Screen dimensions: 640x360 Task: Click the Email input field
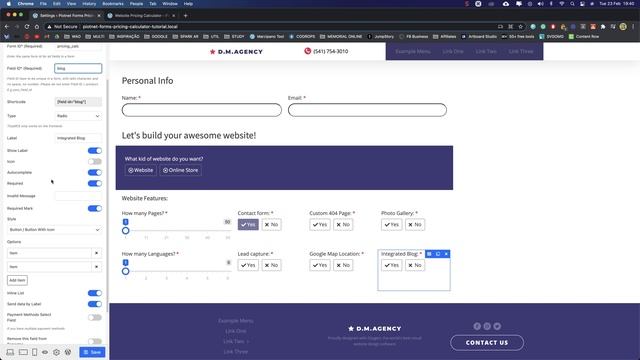(x=367, y=110)
